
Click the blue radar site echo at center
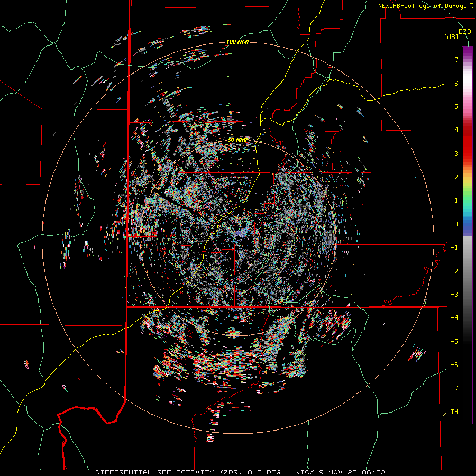240,234
